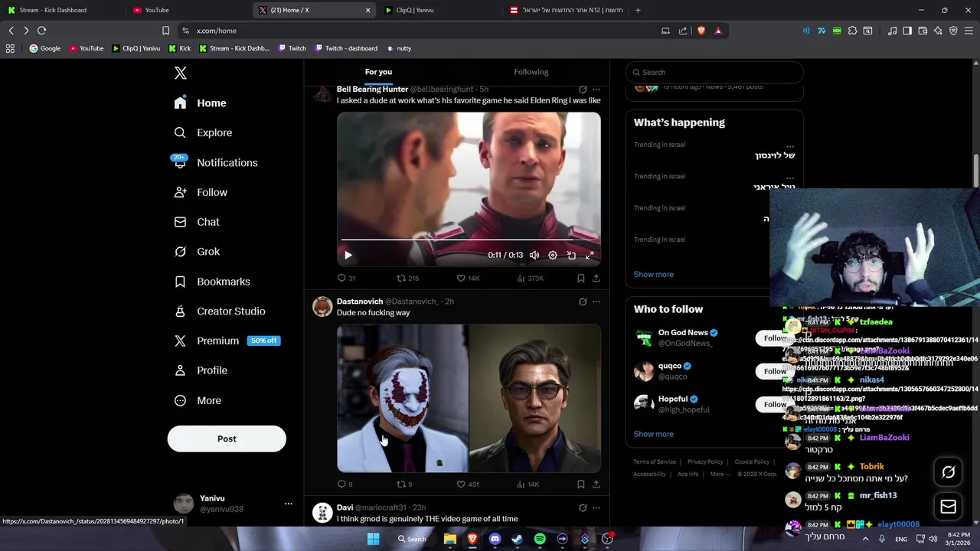Screen dimensions: 980x551
Task: Open Terms of Service link
Action: pyautogui.click(x=655, y=462)
